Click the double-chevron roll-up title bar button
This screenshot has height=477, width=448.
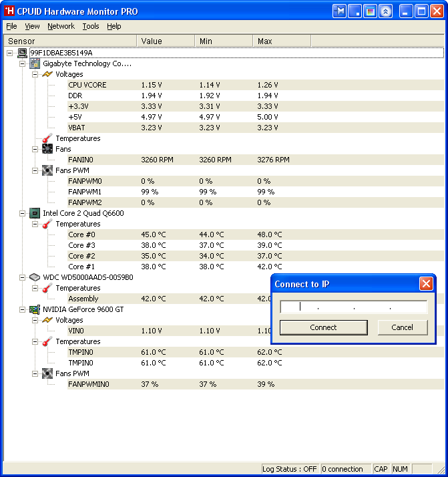[x=385, y=11]
